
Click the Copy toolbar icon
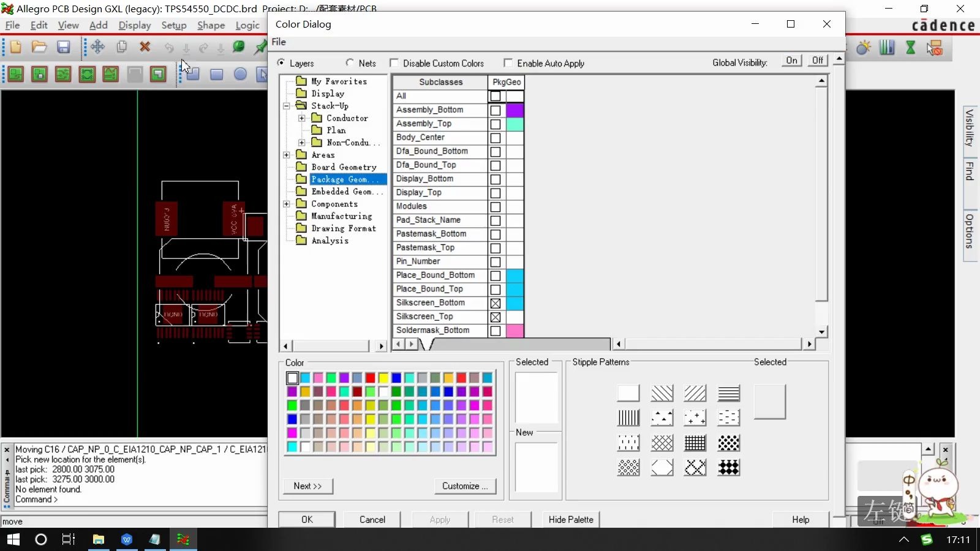(121, 47)
